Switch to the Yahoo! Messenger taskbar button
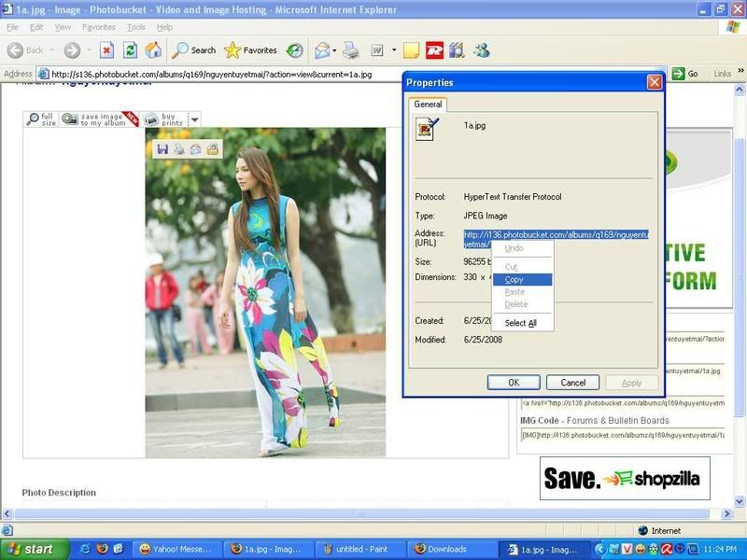747x560 pixels. click(x=176, y=549)
